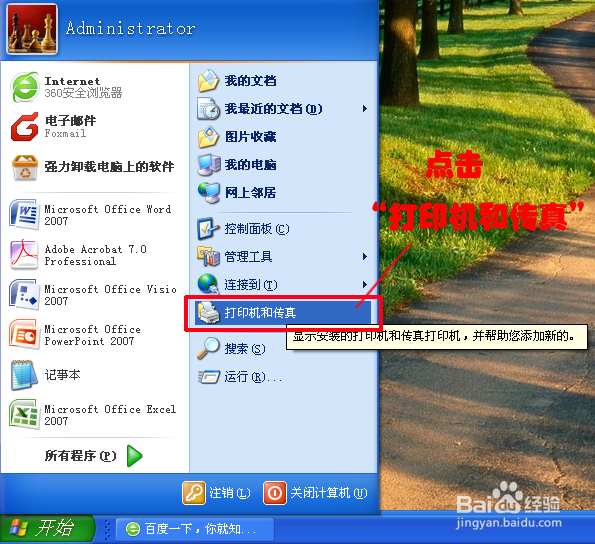Open the 强力卸载电脑上的软件 uninstaller icon
Viewport: 595px width, 544px height.
coord(25,167)
